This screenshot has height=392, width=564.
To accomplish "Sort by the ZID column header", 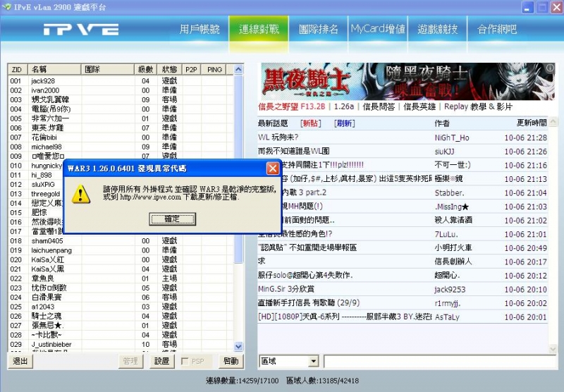I will [x=17, y=69].
